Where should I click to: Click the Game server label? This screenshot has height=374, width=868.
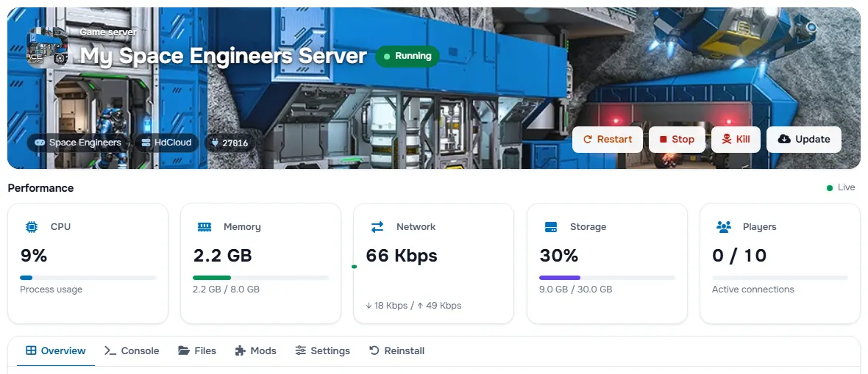point(109,32)
